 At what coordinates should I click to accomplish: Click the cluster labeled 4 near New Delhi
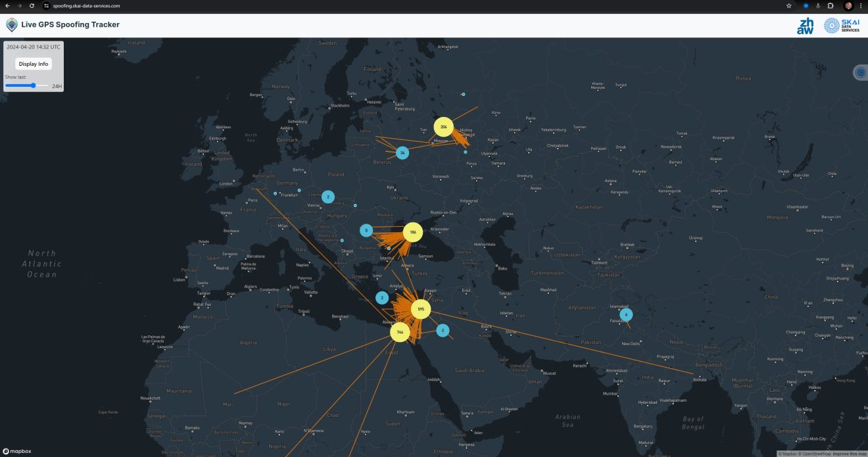point(626,314)
